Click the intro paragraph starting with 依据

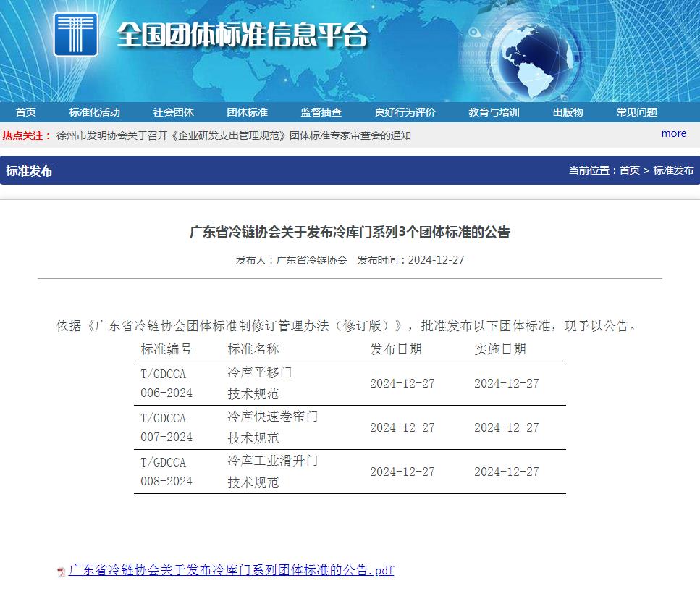347,326
